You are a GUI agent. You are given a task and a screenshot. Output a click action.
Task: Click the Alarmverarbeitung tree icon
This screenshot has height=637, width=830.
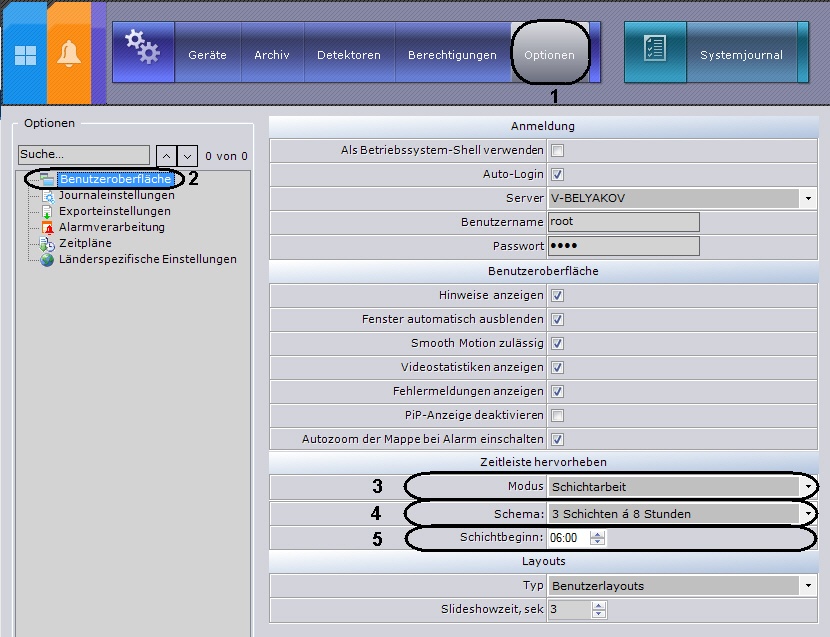coord(48,228)
